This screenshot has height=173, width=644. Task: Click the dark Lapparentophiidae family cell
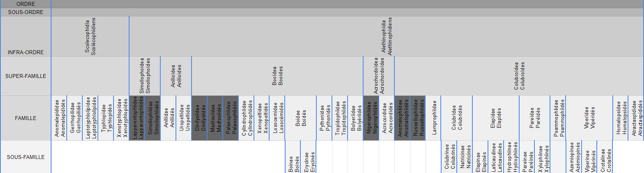coord(137,118)
